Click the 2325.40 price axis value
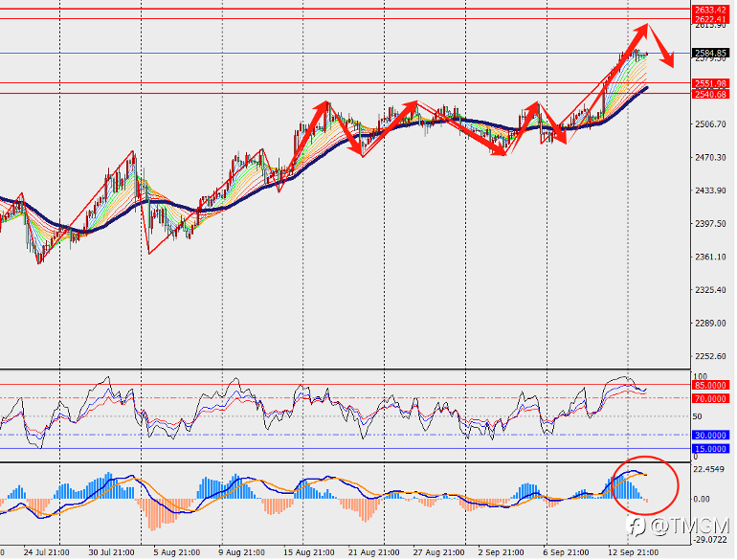Viewport: 737px width, 560px height. pos(710,290)
